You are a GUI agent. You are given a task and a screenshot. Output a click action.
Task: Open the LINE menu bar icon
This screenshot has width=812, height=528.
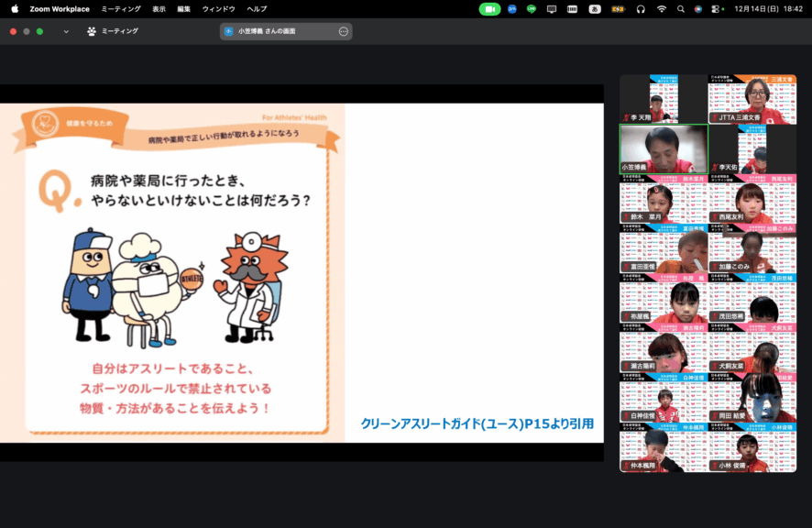coord(531,9)
